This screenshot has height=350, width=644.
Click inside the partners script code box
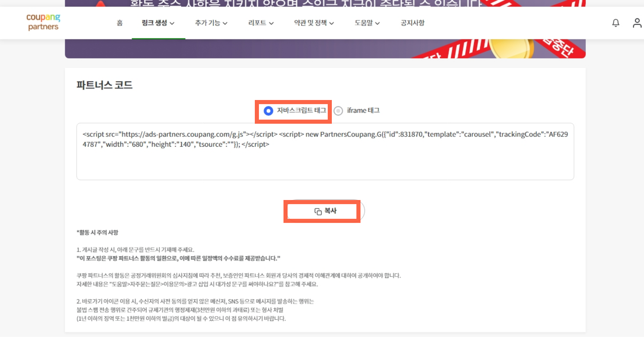325,151
